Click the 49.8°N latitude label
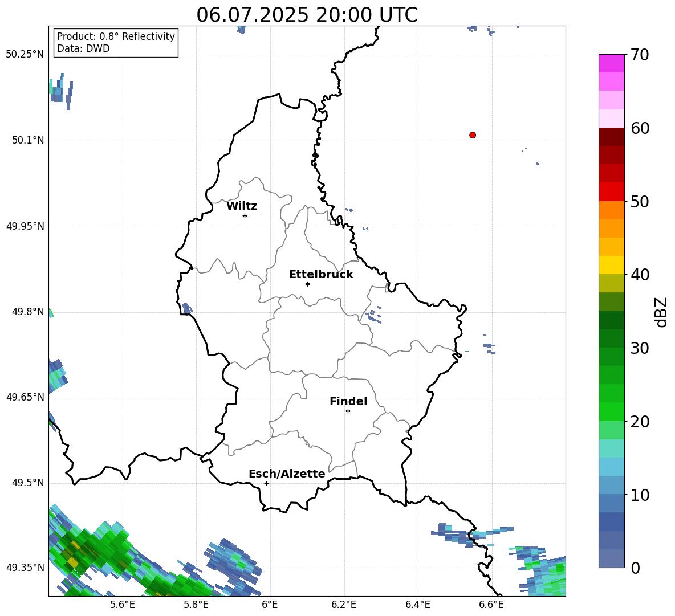This screenshot has width=675, height=616. [28, 312]
